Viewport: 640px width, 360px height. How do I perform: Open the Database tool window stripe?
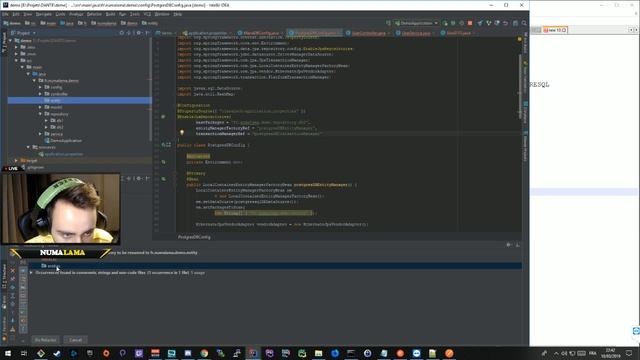click(526, 113)
